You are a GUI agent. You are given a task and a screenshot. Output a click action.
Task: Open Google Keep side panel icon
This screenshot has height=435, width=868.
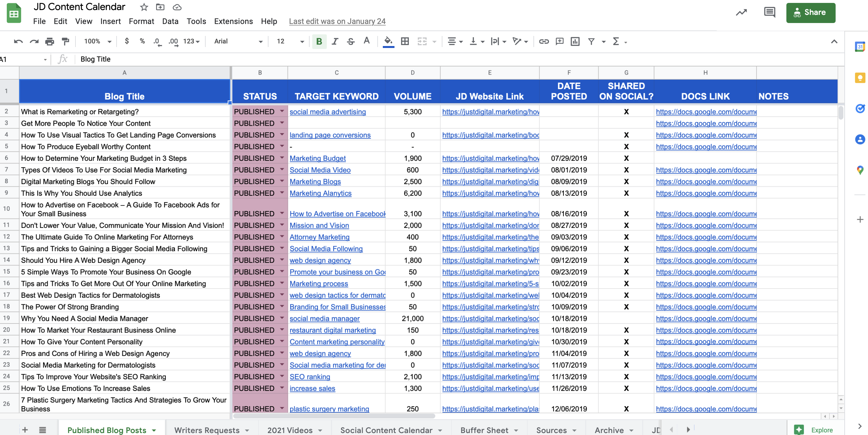point(860,78)
